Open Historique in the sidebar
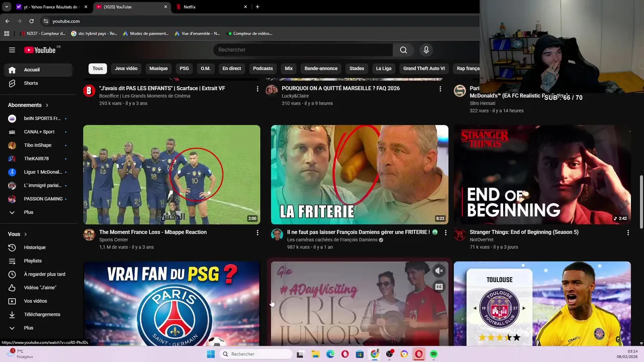This screenshot has width=644, height=362. [38, 247]
